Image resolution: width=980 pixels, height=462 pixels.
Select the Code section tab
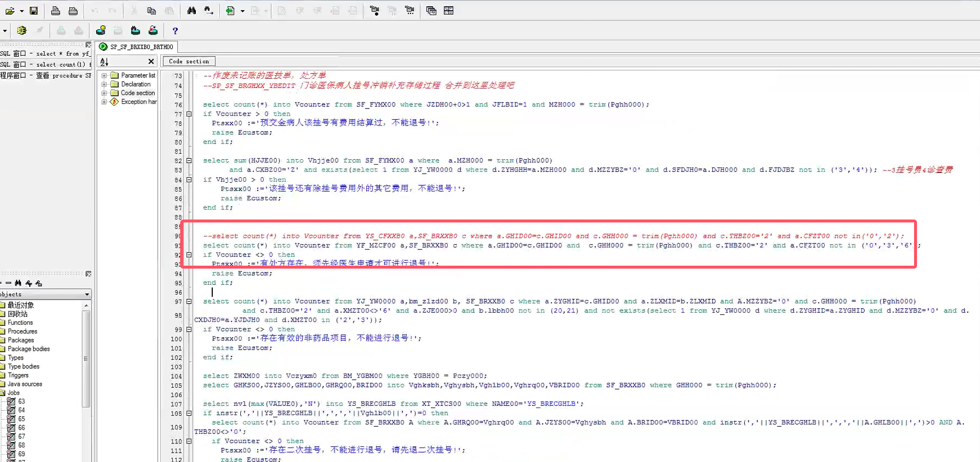[x=188, y=62]
